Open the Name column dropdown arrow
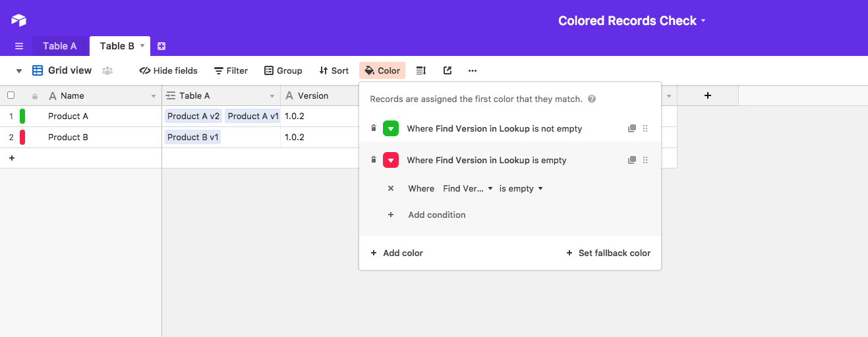The height and width of the screenshot is (337, 868). (154, 96)
